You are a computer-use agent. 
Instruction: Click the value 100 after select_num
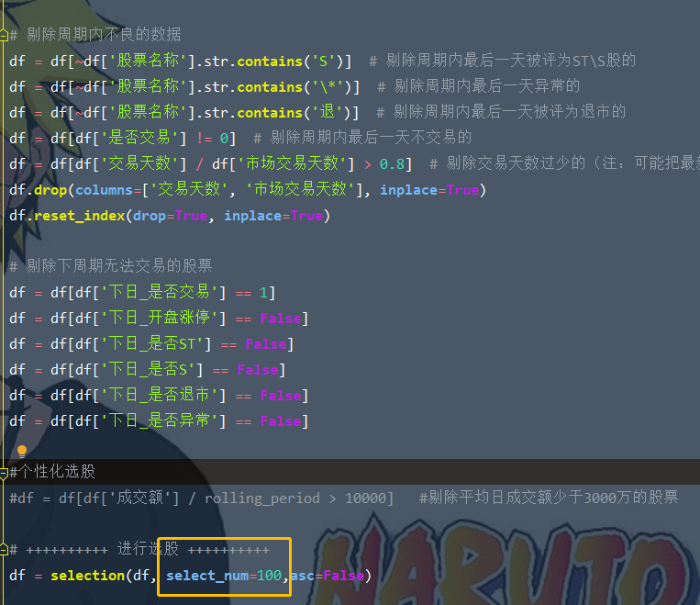(270, 576)
